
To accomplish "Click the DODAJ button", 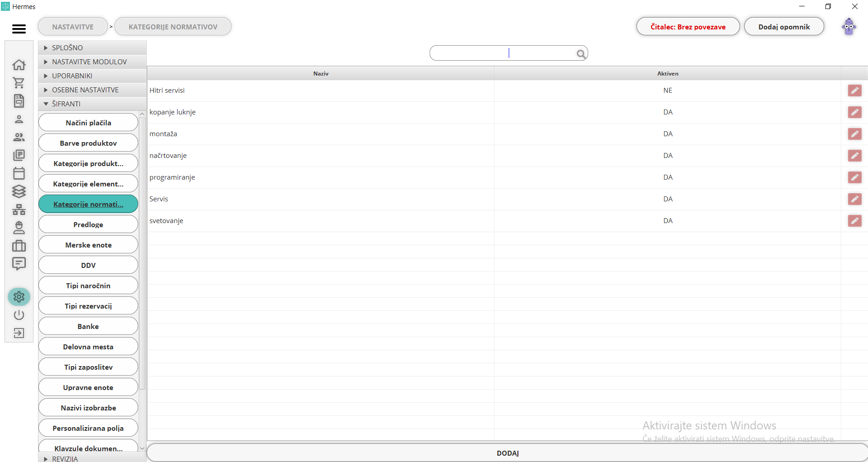I will 507,453.
